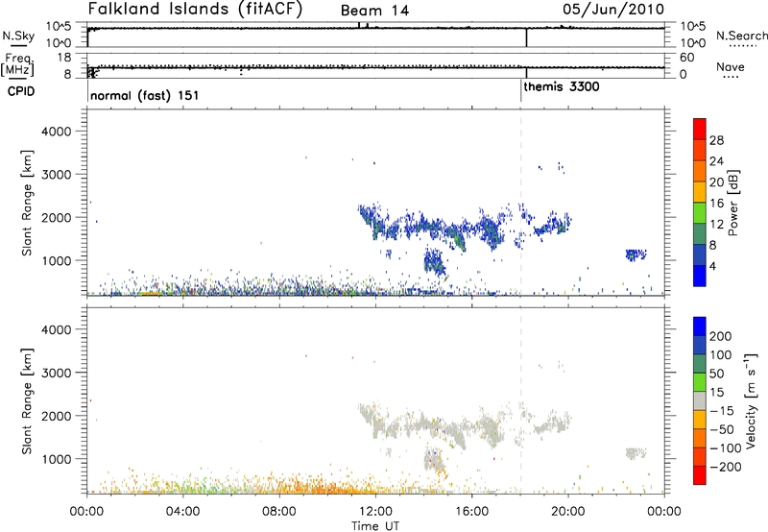Click the '04:00' time tick label
This screenshot has width=768, height=532.
pos(182,512)
